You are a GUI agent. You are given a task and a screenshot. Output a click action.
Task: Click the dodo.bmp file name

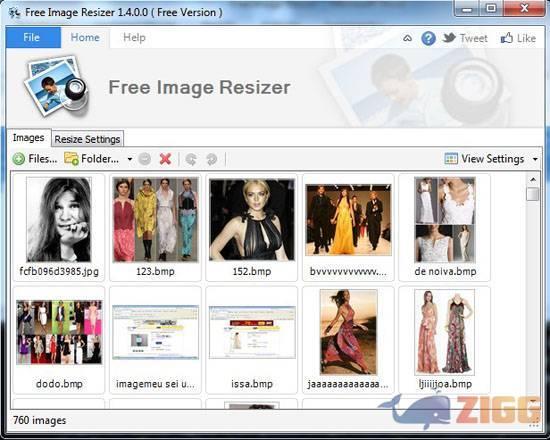coord(59,384)
